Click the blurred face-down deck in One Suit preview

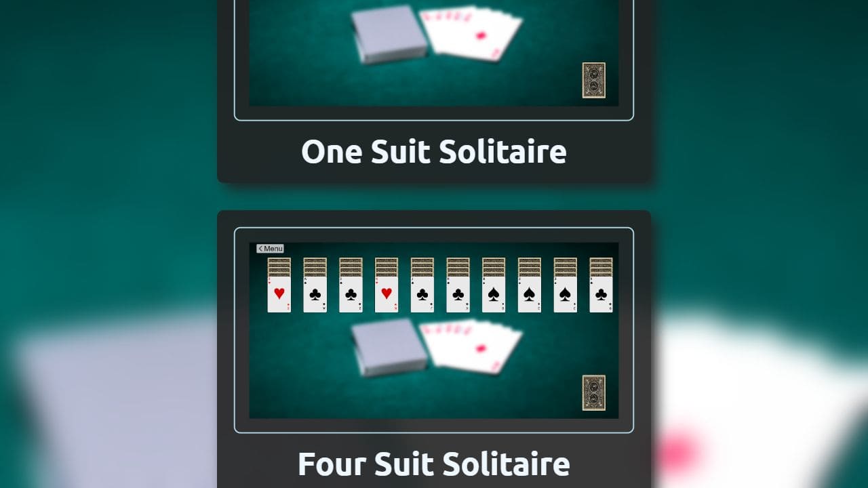[x=389, y=35]
